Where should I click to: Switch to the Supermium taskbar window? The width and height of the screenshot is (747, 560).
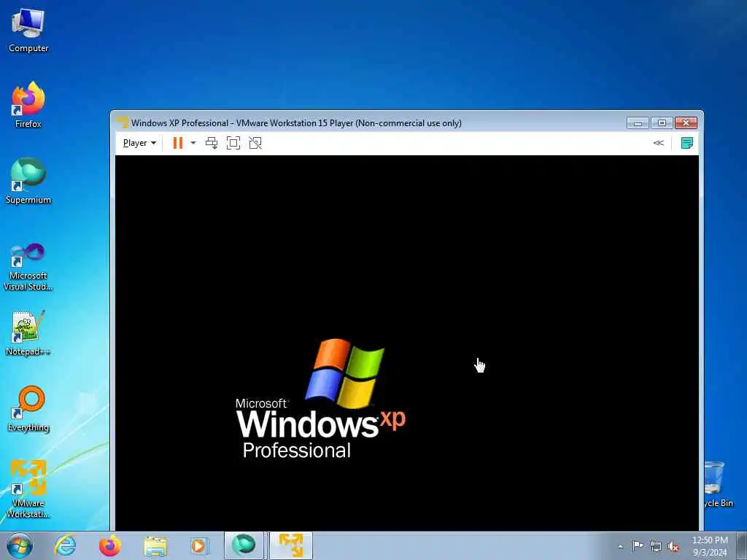[244, 545]
